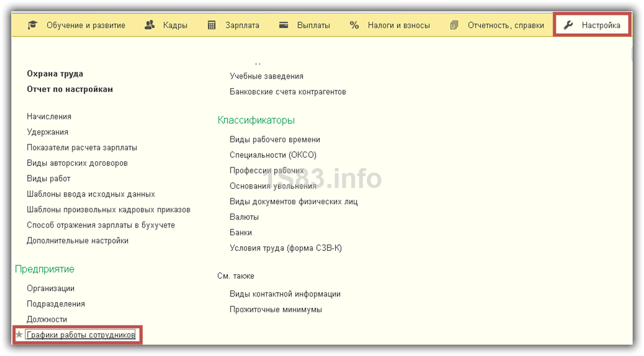The width and height of the screenshot is (644, 356).
Task: Open the Организации list
Action: click(x=51, y=288)
